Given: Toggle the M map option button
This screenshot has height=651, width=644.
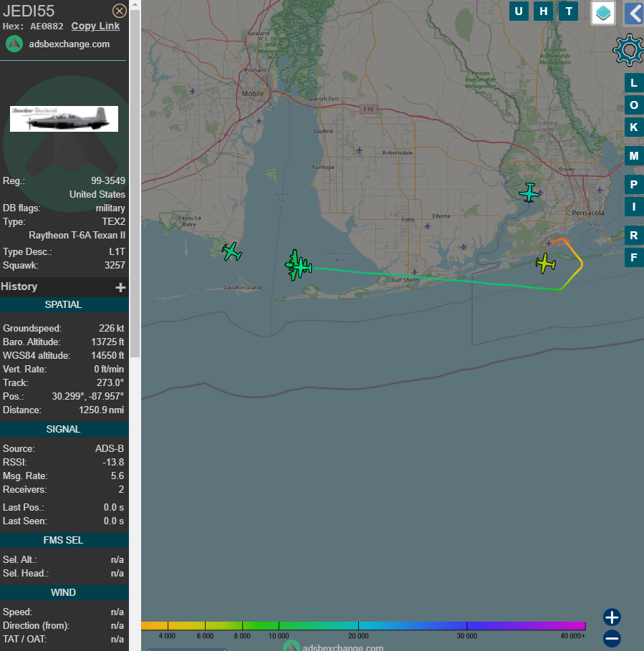Looking at the screenshot, I should [634, 155].
